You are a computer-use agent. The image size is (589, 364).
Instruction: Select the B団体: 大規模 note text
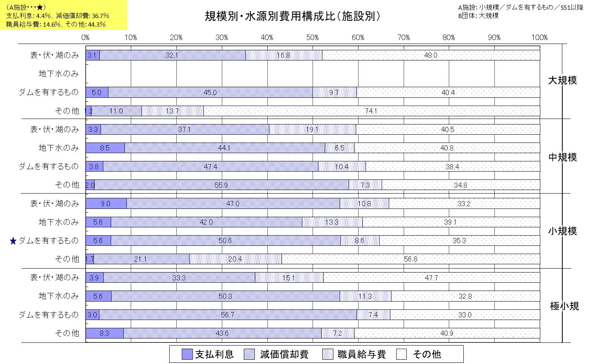478,16
